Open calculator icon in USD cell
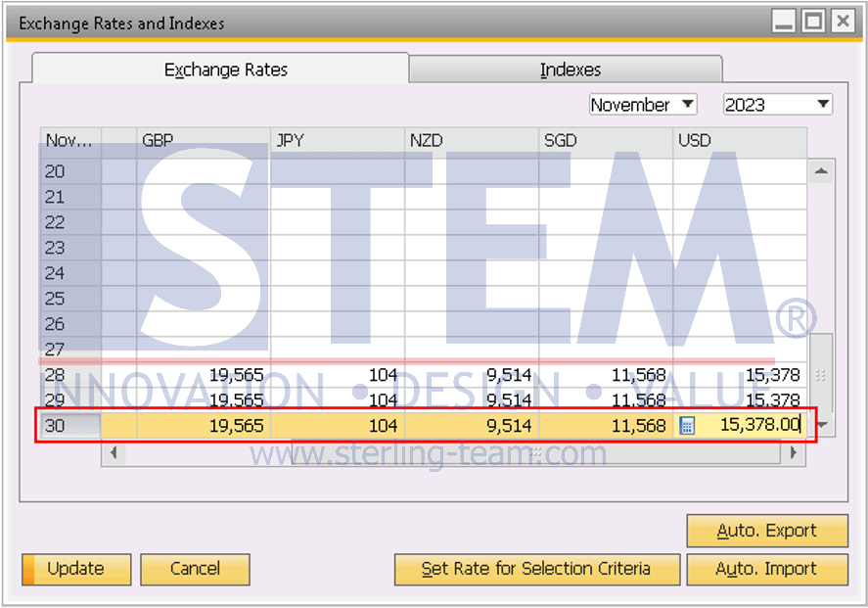868x608 pixels. click(686, 426)
